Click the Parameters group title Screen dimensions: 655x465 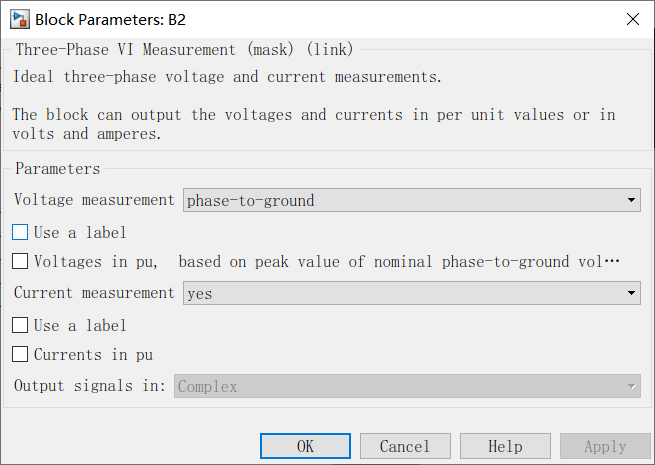pos(58,168)
